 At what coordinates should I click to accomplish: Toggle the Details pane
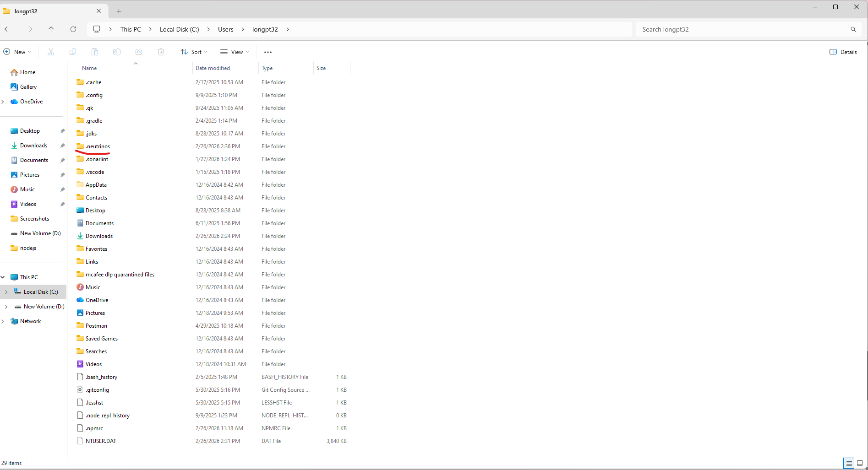[843, 52]
